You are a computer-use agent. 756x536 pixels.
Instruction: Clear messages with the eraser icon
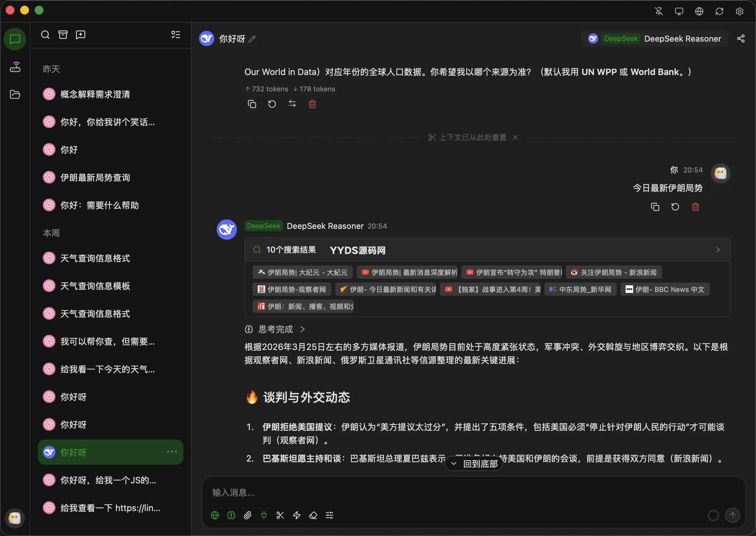(313, 515)
